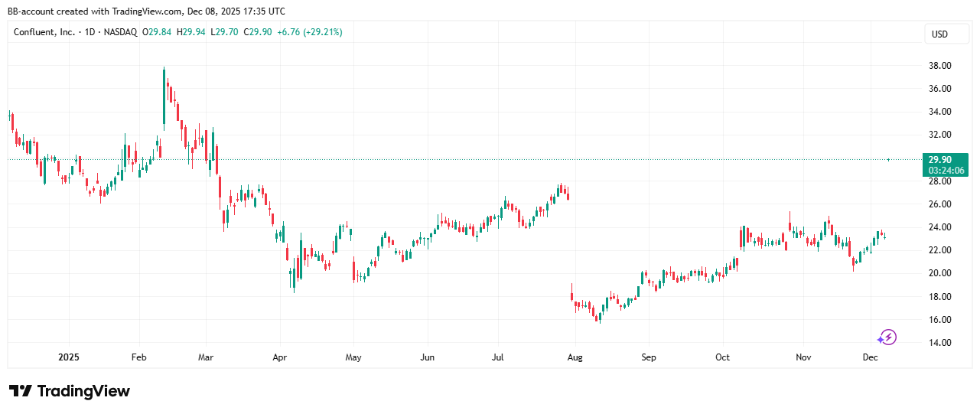Screen dimensions: 980x414
Task: Click the TradingView wordmark text at bottom
Action: 83,391
